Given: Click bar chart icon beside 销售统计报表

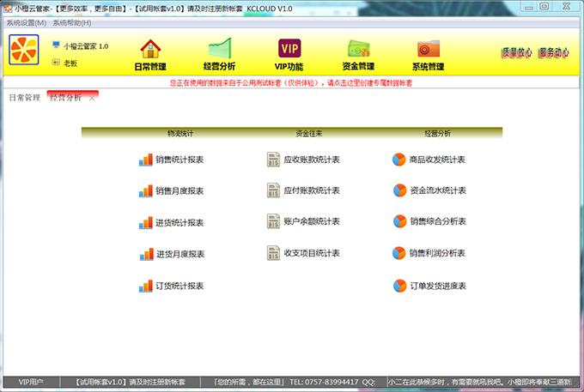Looking at the screenshot, I should (x=146, y=160).
